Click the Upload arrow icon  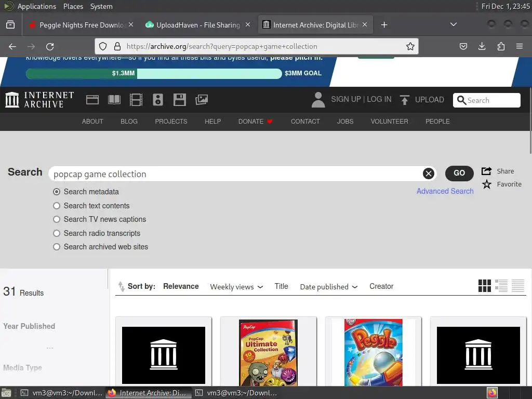[x=404, y=100]
